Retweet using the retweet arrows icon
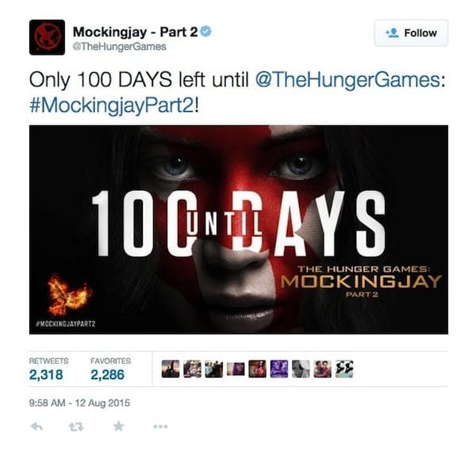Viewport: 476px width, 455px height. pyautogui.click(x=76, y=426)
